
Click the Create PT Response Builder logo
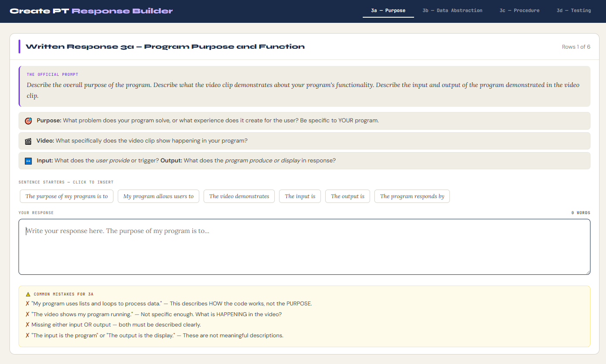[x=91, y=11]
